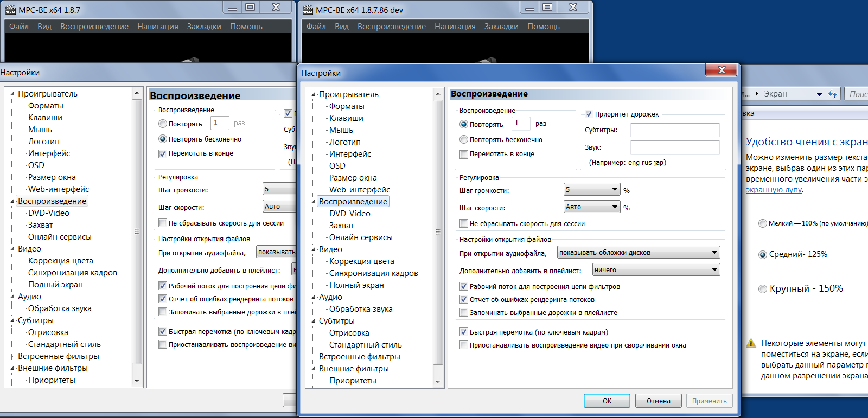868x418 pixels.
Task: Open the 'Шаг громкости' dropdown in front dialog
Action: tap(592, 189)
